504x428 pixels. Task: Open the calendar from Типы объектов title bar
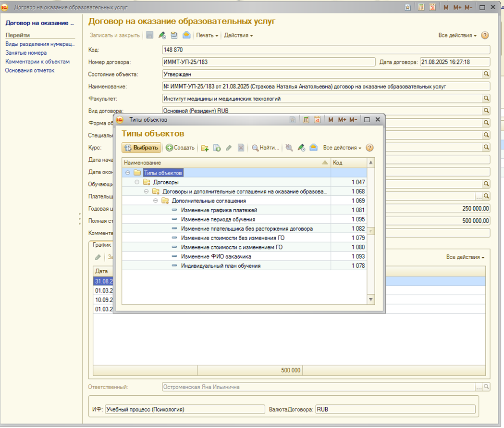[x=317, y=120]
